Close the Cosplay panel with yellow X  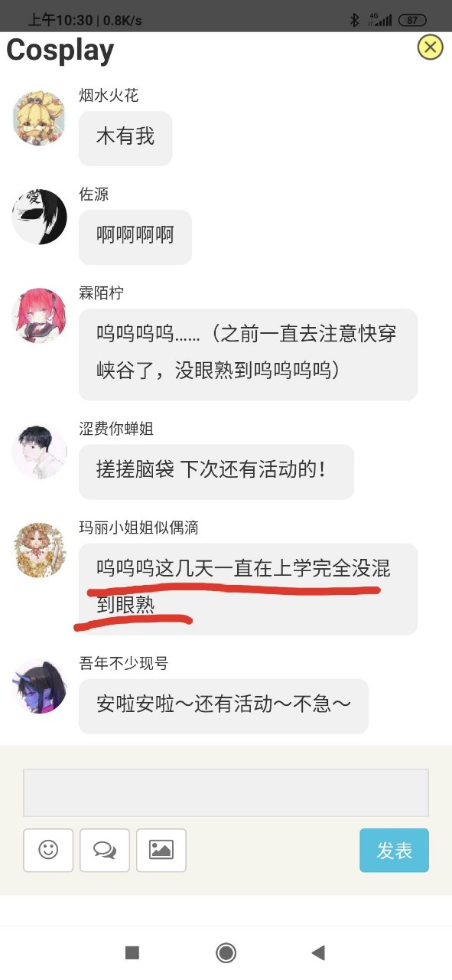click(431, 47)
